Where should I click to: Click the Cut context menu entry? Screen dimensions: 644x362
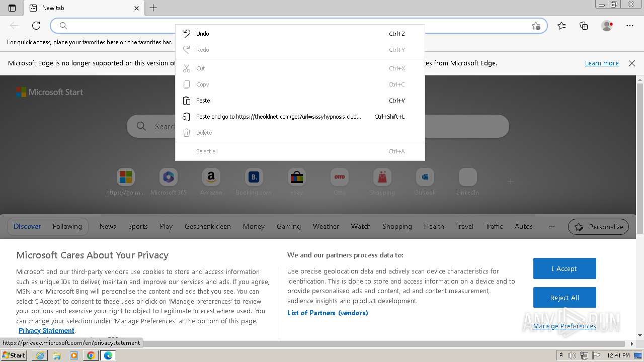(300, 68)
